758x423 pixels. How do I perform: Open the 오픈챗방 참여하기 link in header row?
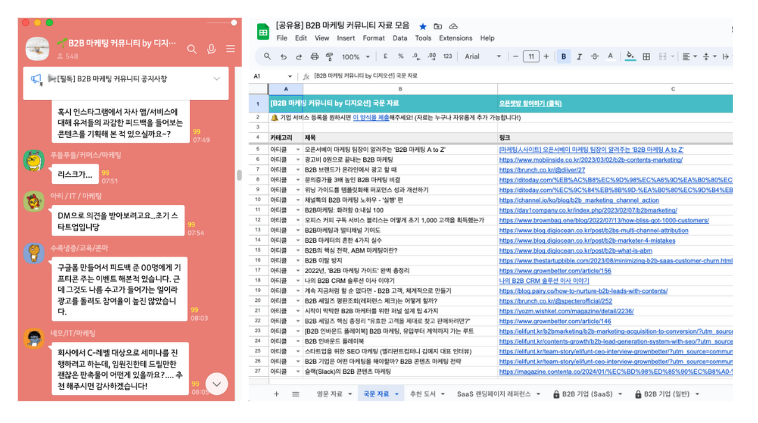[530, 103]
